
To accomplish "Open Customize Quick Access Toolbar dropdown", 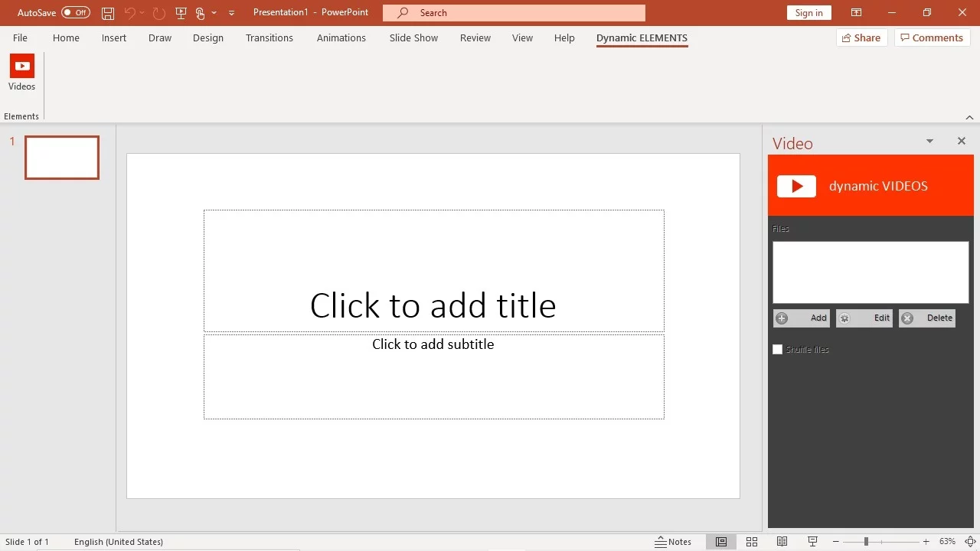I will point(231,13).
